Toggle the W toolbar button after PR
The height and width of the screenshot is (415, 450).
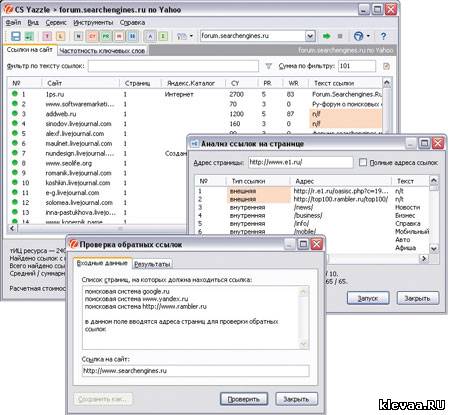click(119, 36)
